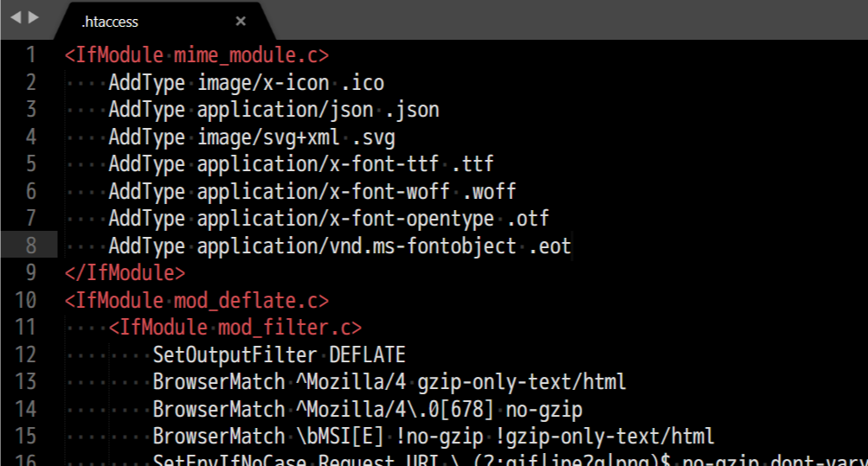The height and width of the screenshot is (466, 868).
Task: Click line number 10 in the gutter
Action: click(x=26, y=301)
